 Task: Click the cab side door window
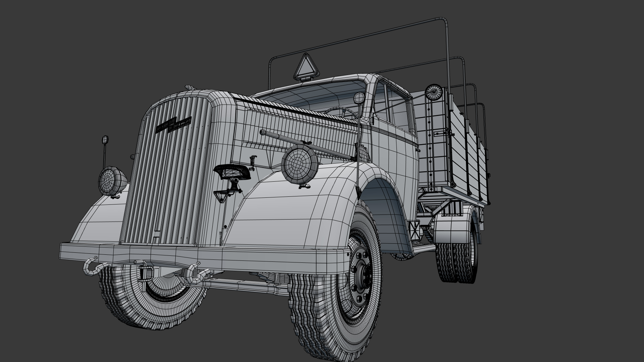[398, 107]
